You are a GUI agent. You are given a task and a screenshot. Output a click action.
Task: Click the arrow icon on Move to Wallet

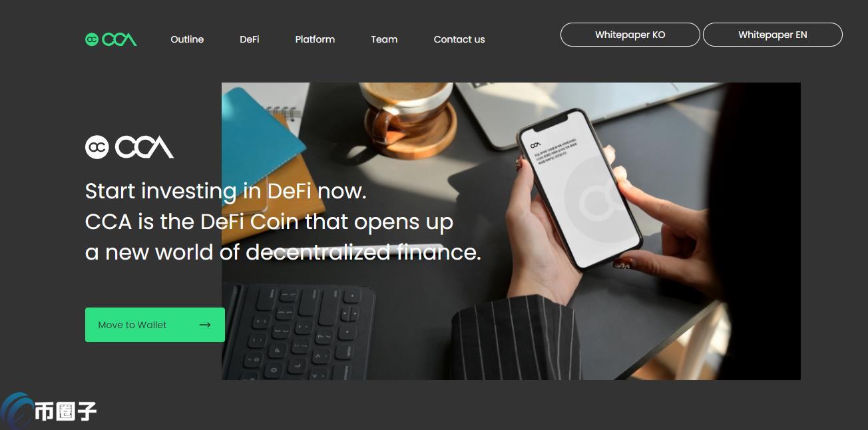tap(205, 325)
